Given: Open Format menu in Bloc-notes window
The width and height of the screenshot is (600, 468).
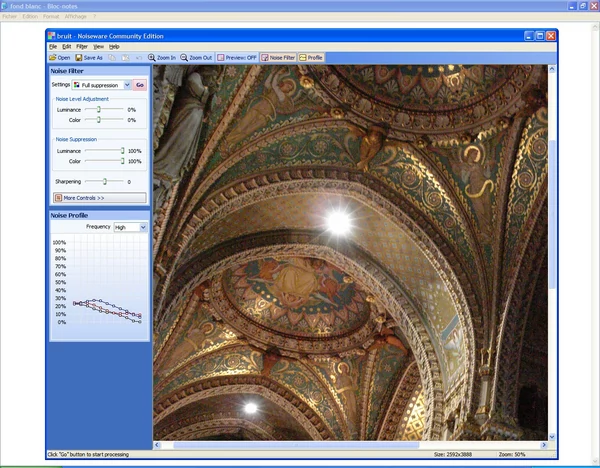Looking at the screenshot, I should tap(51, 16).
